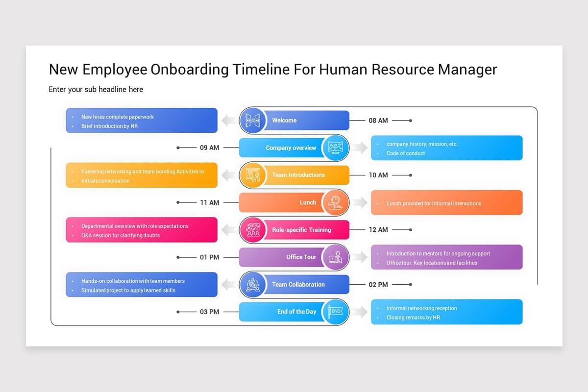Image resolution: width=588 pixels, height=392 pixels.
Task: Click the clock-and-meal icon beside Lunch
Action: [336, 202]
